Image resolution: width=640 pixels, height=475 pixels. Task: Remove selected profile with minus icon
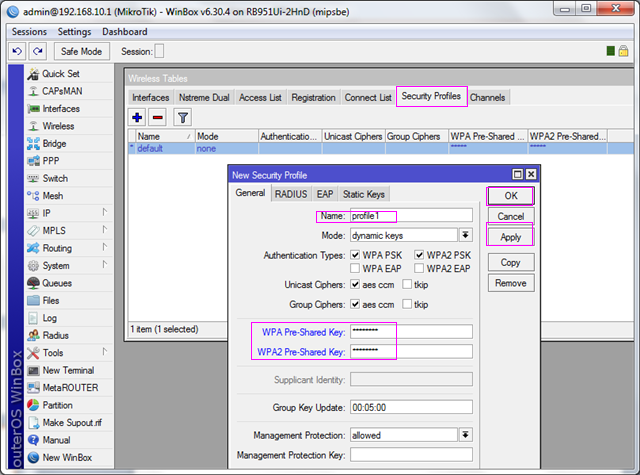tap(158, 118)
